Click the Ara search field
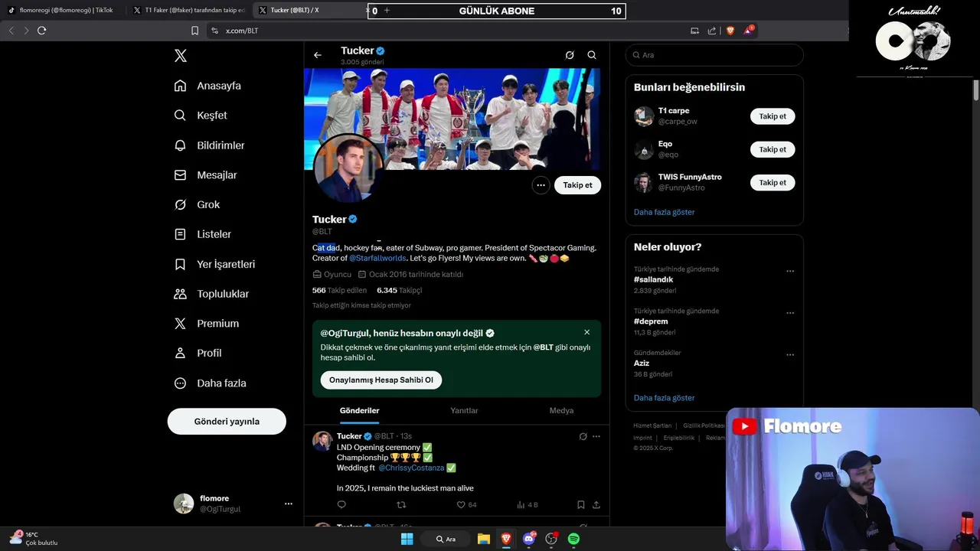Image resolution: width=980 pixels, height=551 pixels. [x=714, y=55]
